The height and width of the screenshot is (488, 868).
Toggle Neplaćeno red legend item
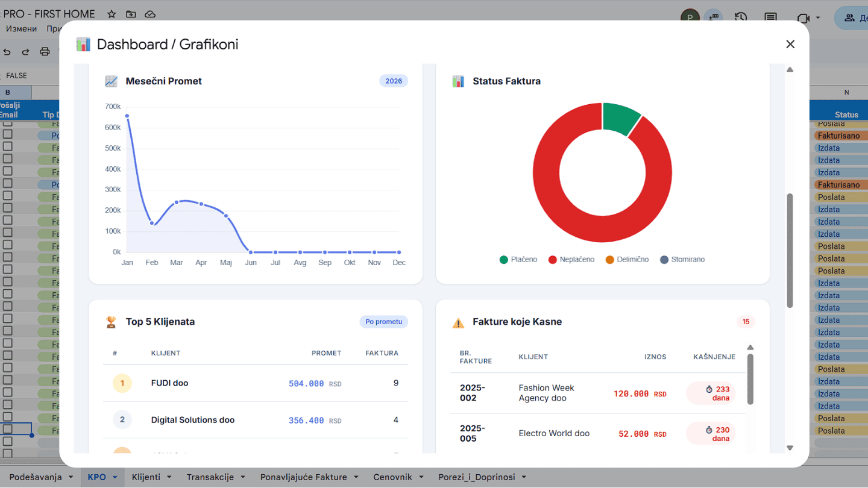[571, 260]
